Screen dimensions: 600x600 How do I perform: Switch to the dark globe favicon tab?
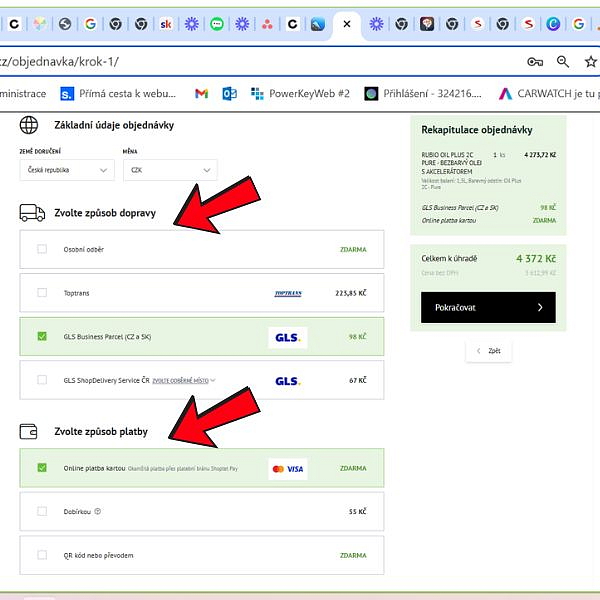click(65, 24)
